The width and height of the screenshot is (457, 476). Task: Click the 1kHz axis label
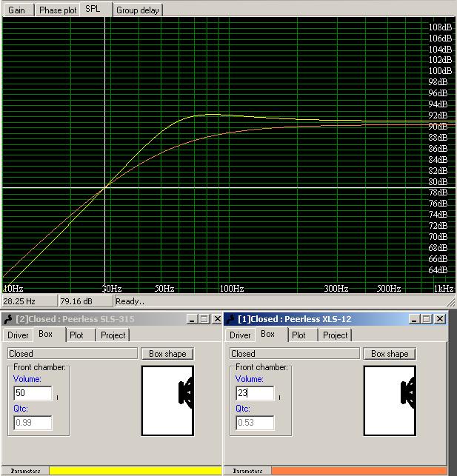(444, 289)
